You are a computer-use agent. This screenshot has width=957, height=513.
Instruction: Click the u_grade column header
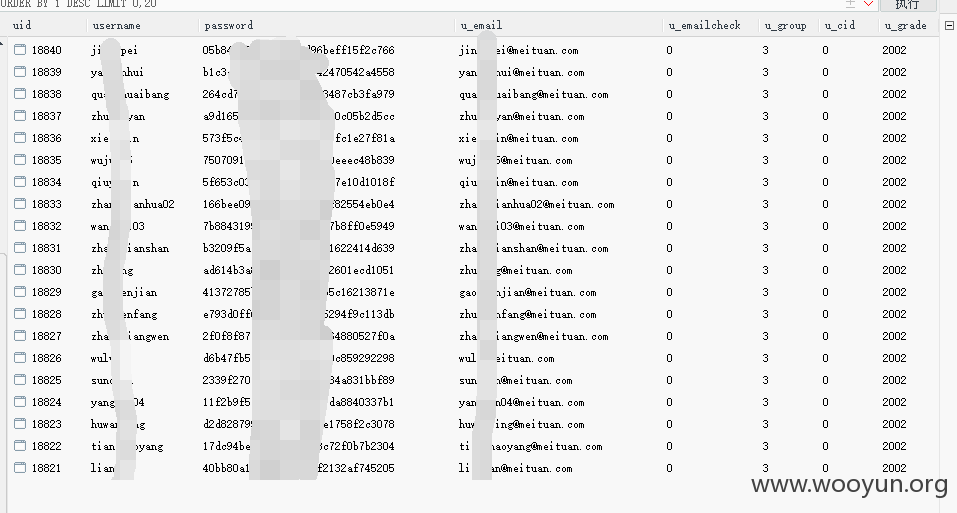[906, 26]
